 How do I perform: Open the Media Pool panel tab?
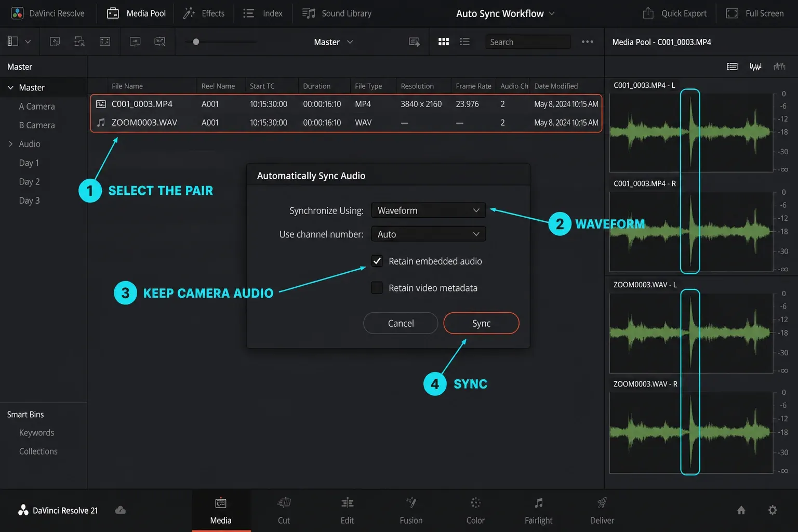pyautogui.click(x=136, y=14)
